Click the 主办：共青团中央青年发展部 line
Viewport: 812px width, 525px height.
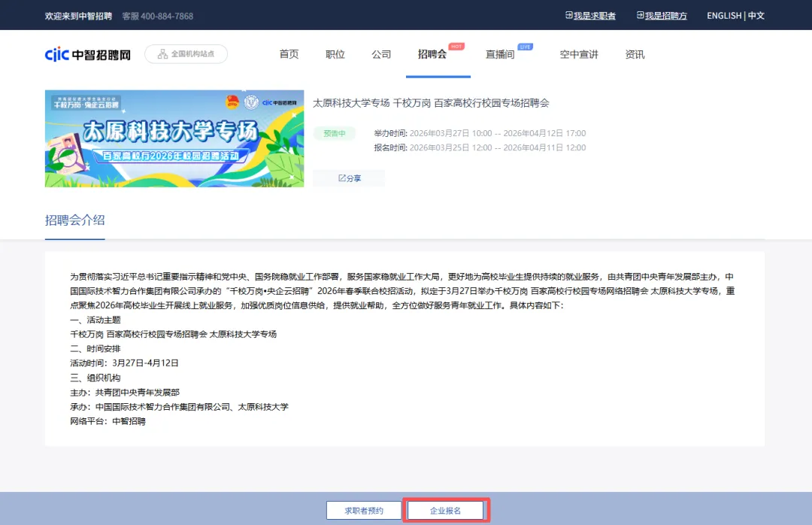click(x=125, y=393)
